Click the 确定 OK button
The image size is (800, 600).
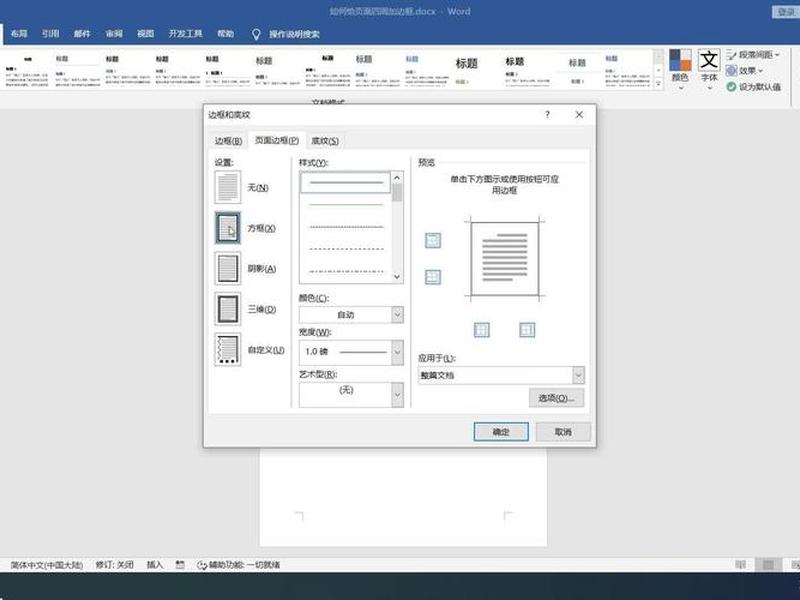[x=501, y=432]
